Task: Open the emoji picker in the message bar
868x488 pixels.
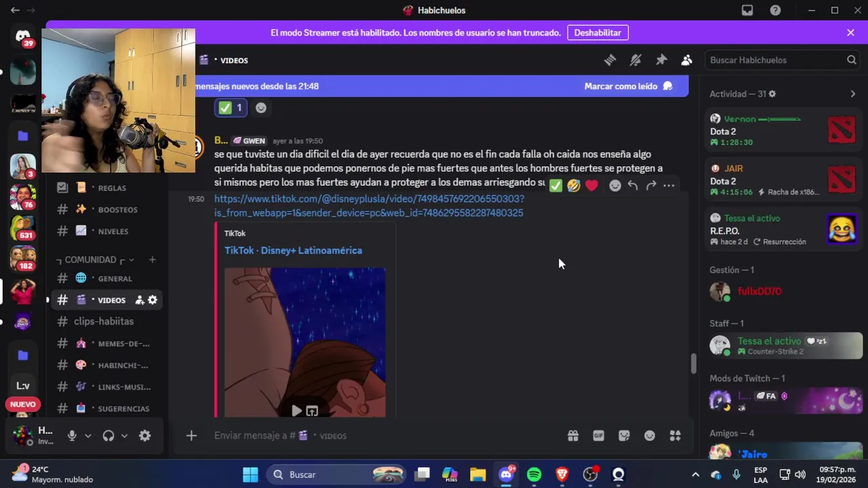Action: coord(650,436)
